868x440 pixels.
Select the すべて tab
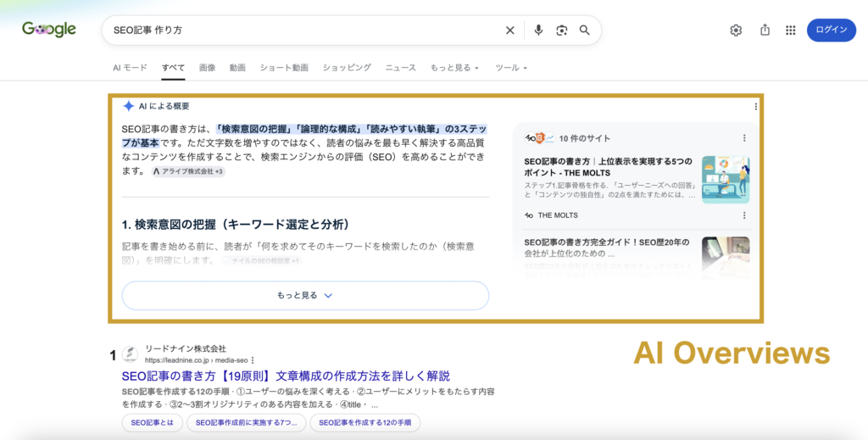coord(173,68)
